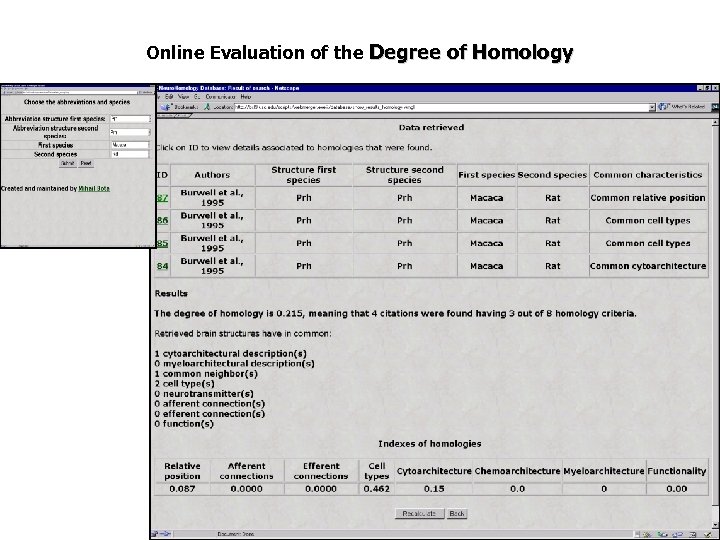Click the Netscape logo throbber icon
720x540 pixels.
click(x=715, y=107)
